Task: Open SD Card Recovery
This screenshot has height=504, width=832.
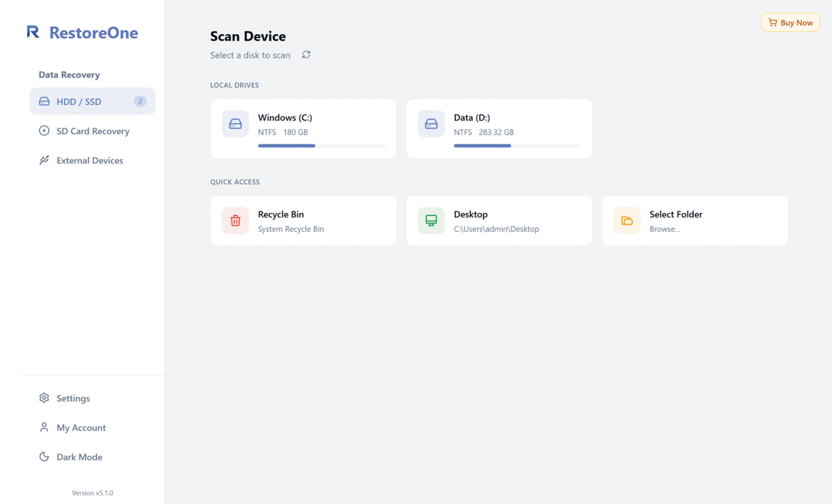Action: point(93,131)
